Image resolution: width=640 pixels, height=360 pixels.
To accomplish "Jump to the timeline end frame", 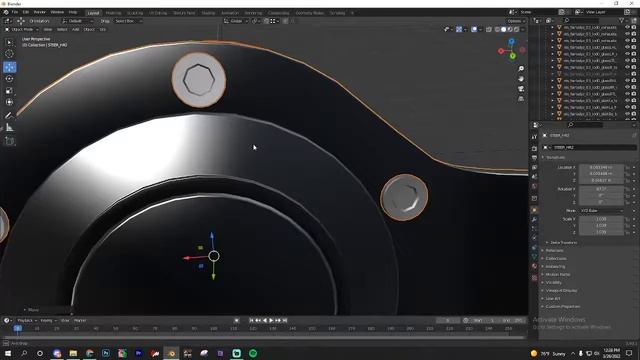I will (285, 320).
